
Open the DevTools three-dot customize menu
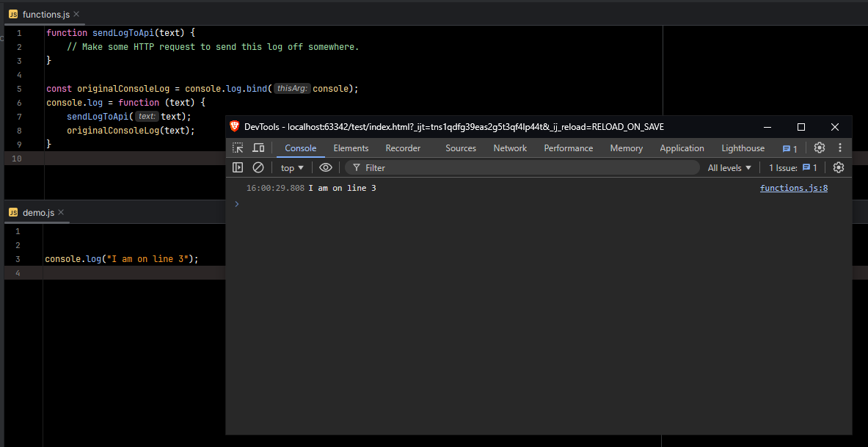coord(840,148)
